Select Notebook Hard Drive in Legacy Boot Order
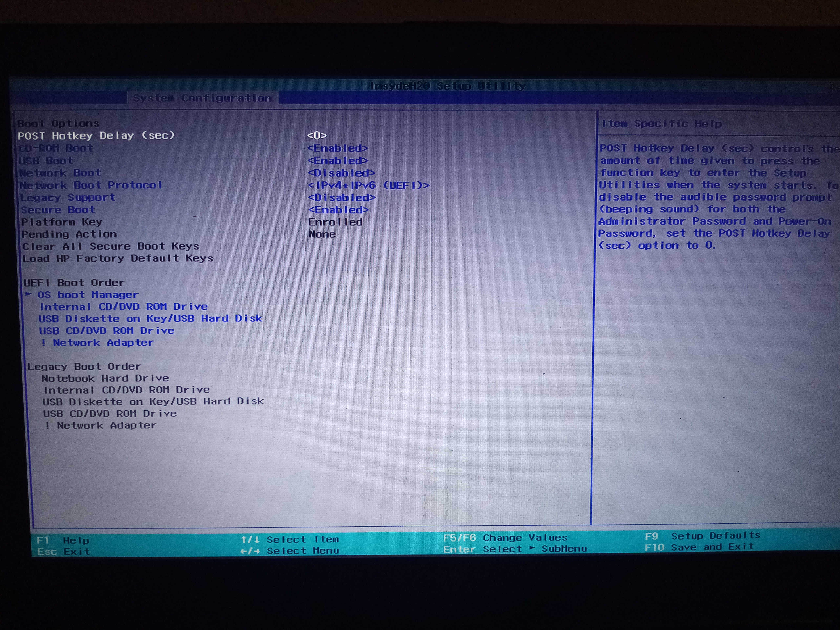This screenshot has width=840, height=630. click(x=105, y=378)
